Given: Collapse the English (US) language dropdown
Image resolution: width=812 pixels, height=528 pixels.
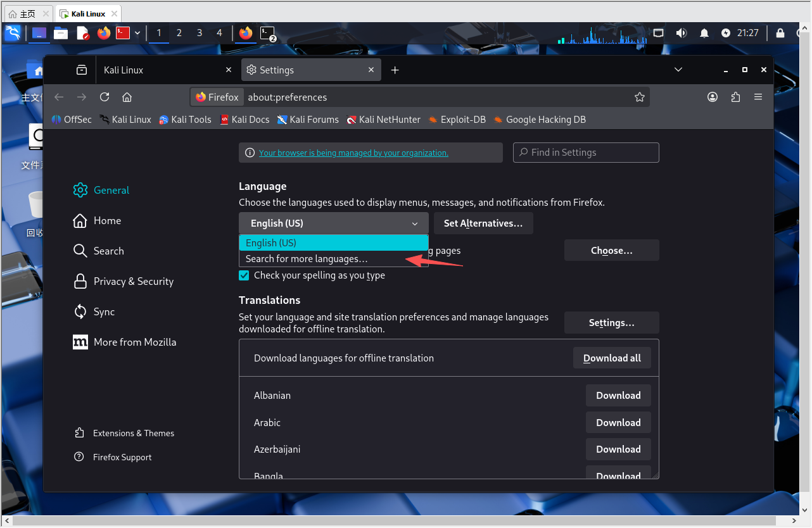Looking at the screenshot, I should [x=334, y=223].
